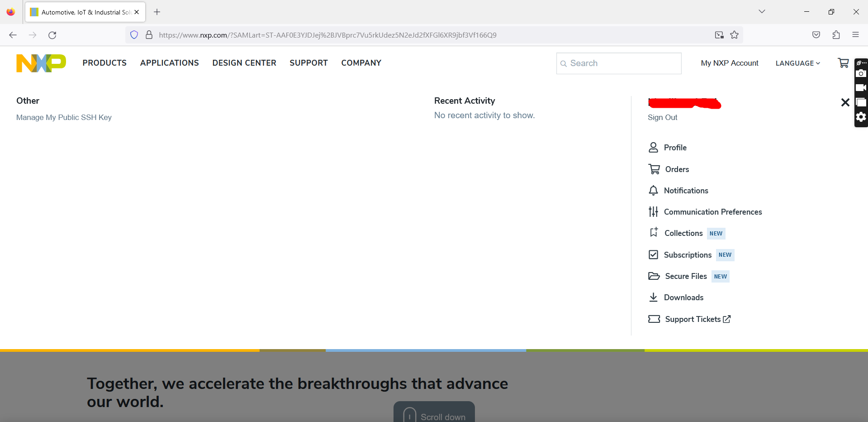Open Communication Preferences settings

[712, 211]
